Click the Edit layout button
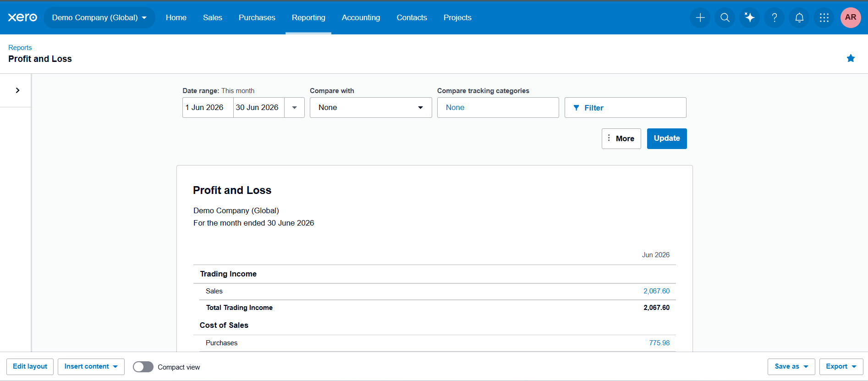The image size is (868, 381). coord(30,366)
